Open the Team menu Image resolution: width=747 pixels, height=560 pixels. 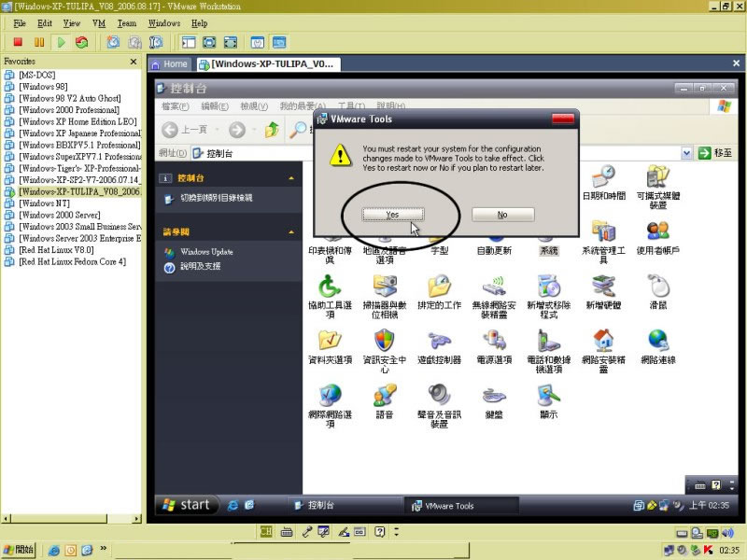[127, 23]
